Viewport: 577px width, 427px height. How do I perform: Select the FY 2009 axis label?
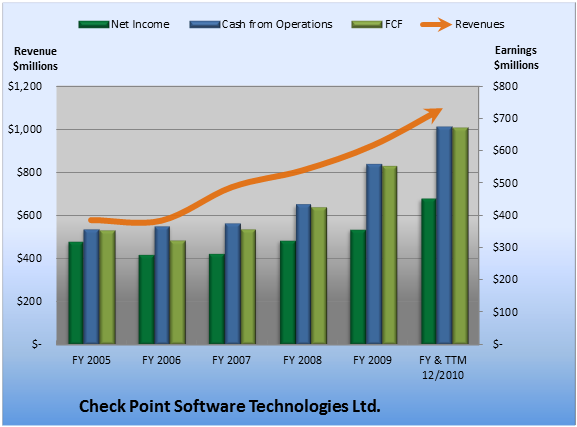click(x=372, y=360)
